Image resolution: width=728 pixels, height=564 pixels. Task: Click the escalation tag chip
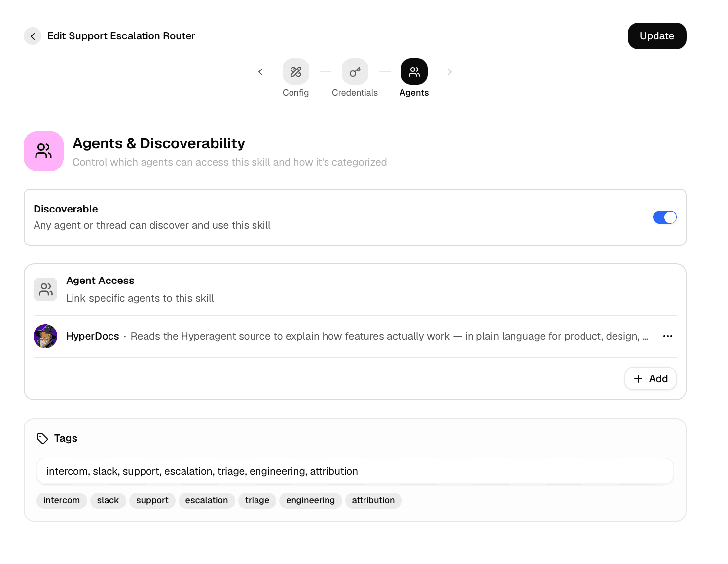pyautogui.click(x=207, y=500)
